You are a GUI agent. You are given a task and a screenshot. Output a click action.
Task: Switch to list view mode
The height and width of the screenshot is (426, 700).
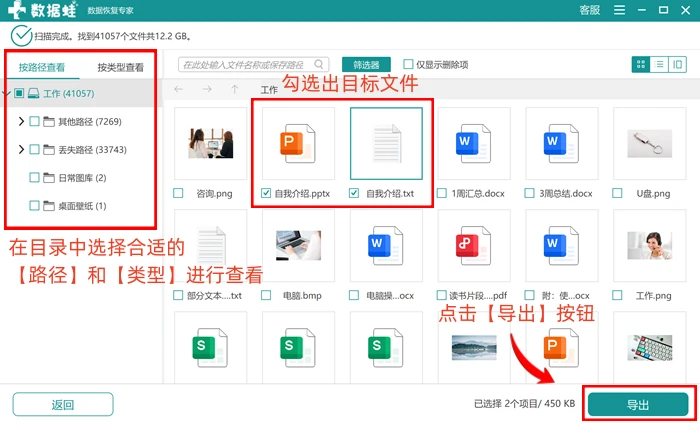(x=659, y=65)
